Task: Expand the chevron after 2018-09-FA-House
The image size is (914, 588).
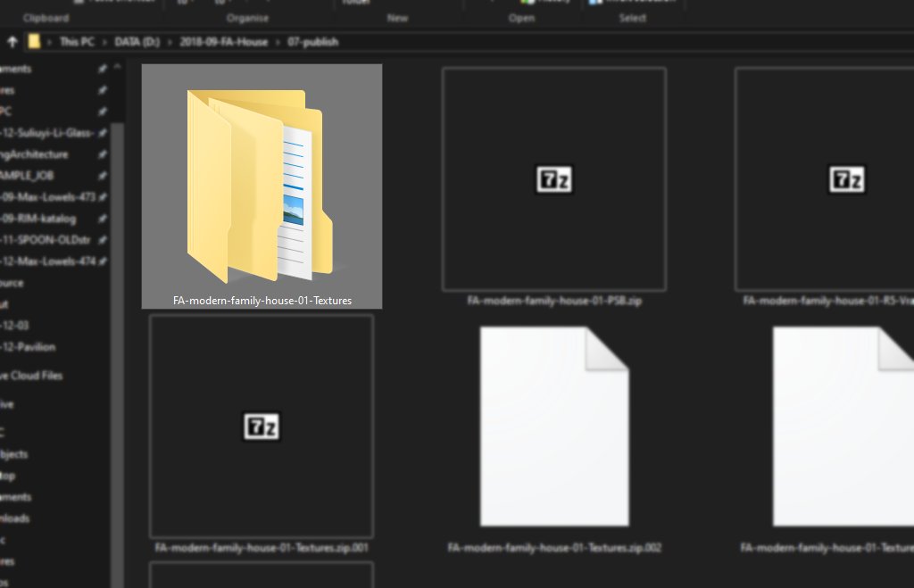Action: coord(278,42)
